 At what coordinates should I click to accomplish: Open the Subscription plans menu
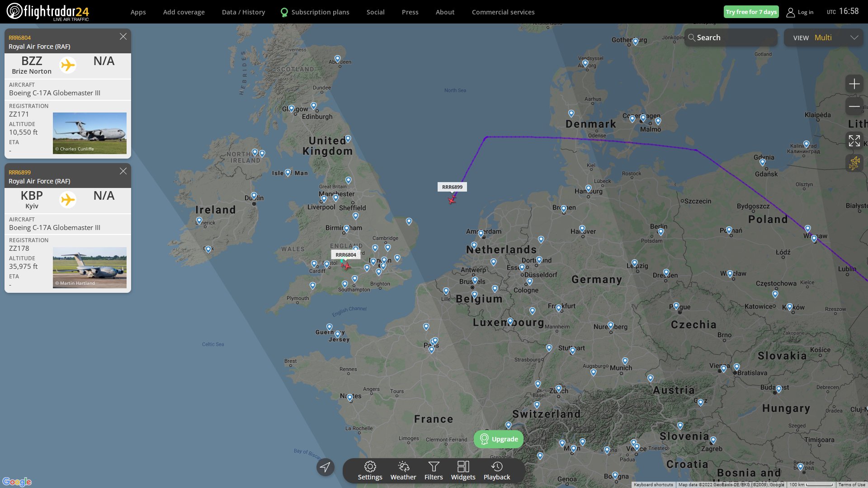(x=315, y=12)
